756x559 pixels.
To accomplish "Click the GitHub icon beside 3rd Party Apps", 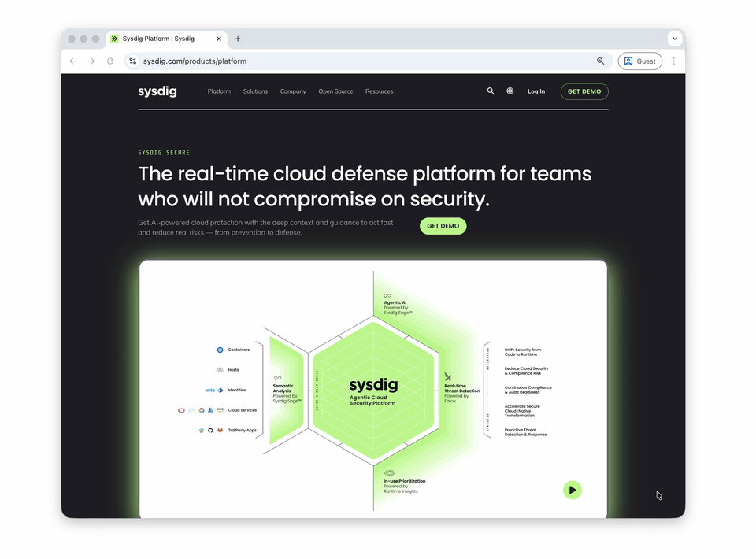I will click(210, 431).
